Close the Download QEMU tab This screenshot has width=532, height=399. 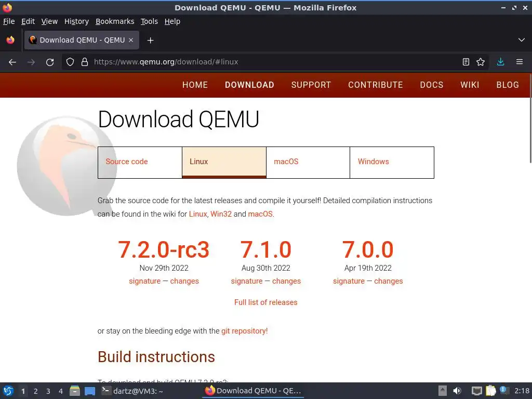pos(131,40)
